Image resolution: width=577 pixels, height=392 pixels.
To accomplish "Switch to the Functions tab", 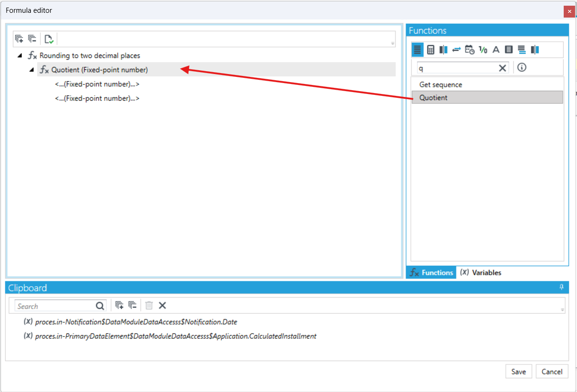I will coord(431,272).
